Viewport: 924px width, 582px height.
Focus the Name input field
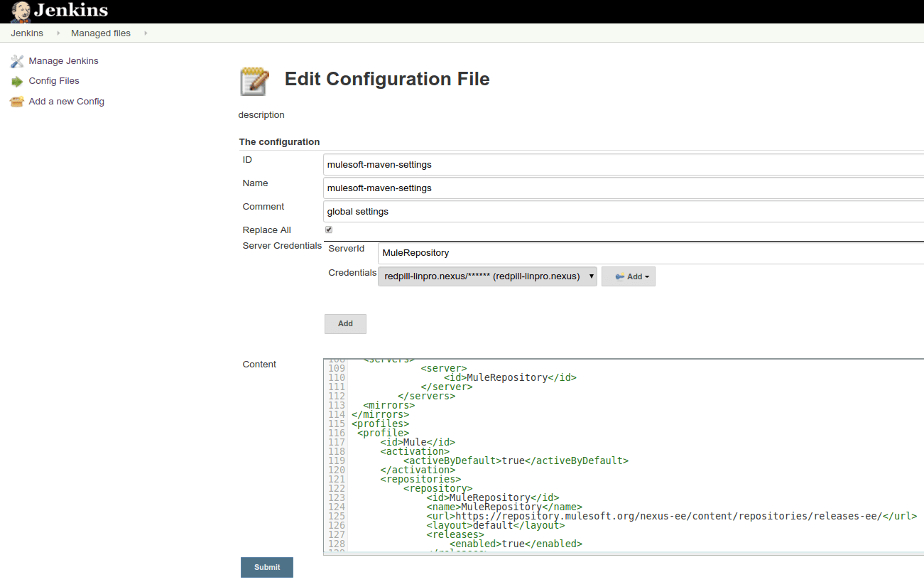point(624,188)
